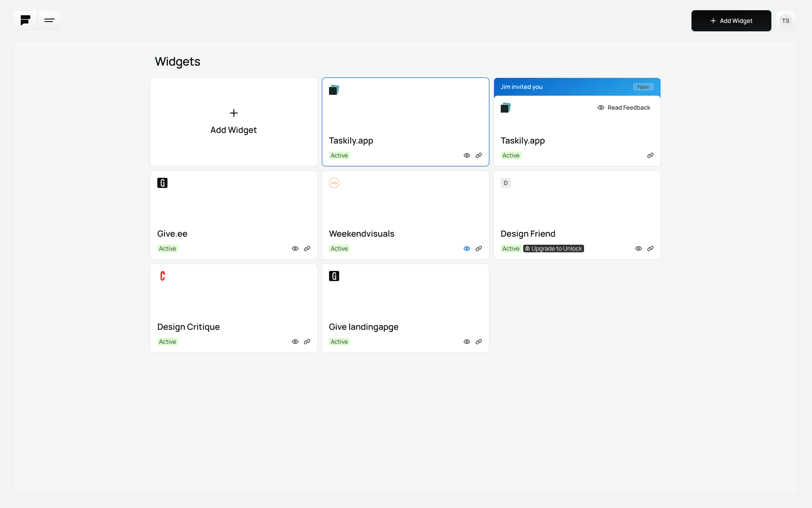Click the Weekendvisuals circular orange icon
812x508 pixels.
pos(334,183)
